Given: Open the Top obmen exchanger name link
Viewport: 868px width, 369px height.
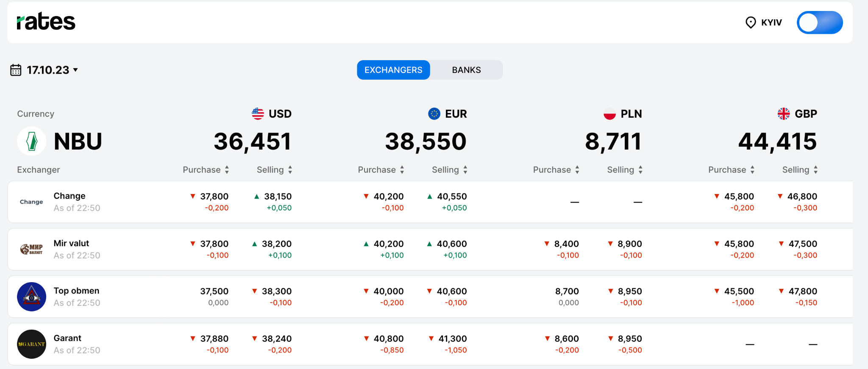Looking at the screenshot, I should pyautogui.click(x=76, y=291).
